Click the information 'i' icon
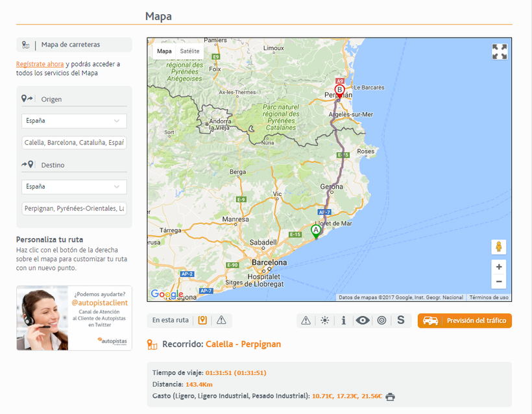This screenshot has height=414, width=532. (x=344, y=321)
